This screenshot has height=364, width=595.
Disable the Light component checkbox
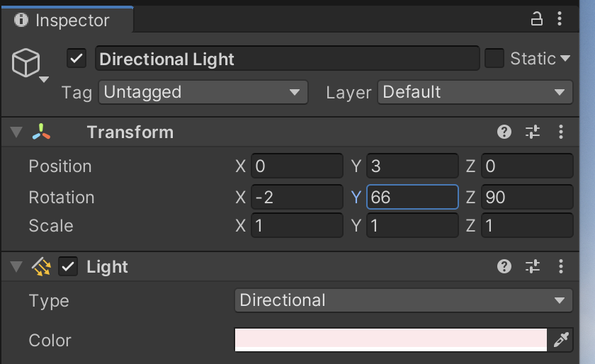(x=68, y=266)
